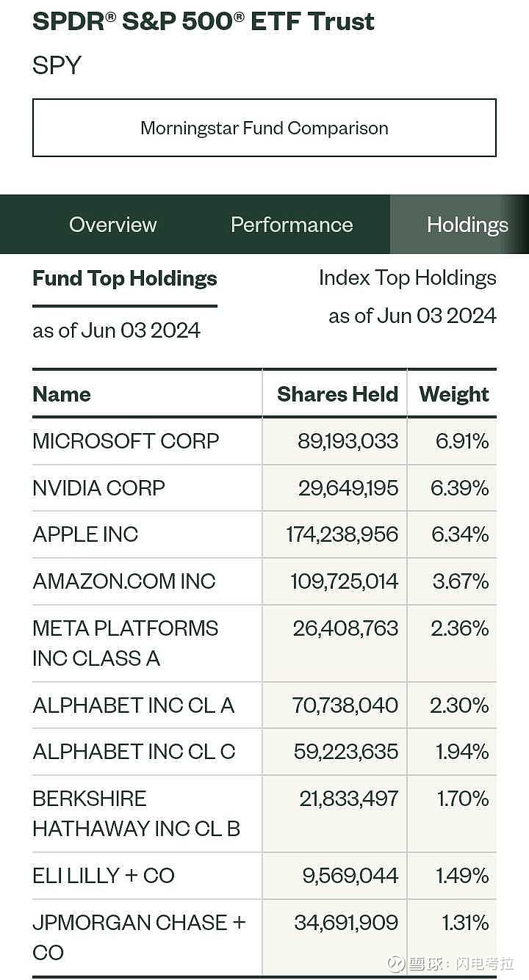The height and width of the screenshot is (980, 529).
Task: Select BERKSHIRE HATHAWAY INC CL B
Action: click(x=136, y=813)
